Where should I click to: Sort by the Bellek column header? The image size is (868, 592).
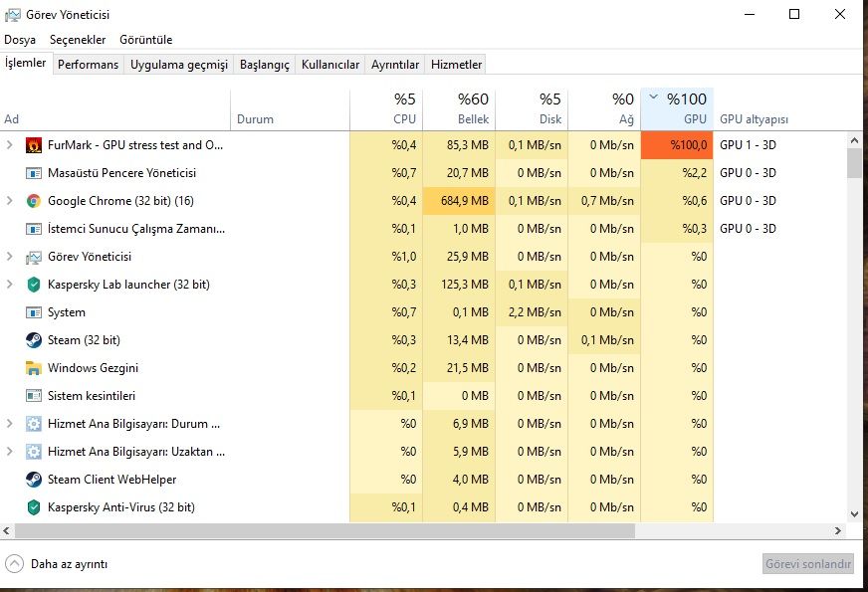point(459,109)
